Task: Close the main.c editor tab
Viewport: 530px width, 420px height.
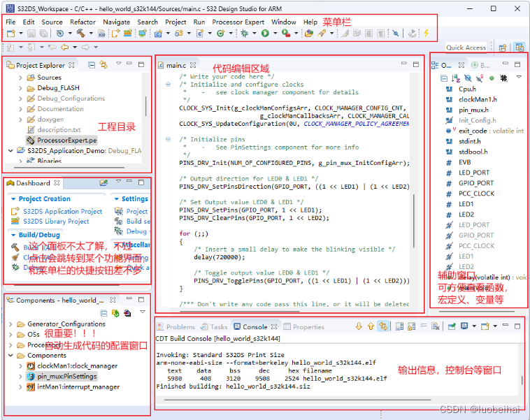Action: point(193,65)
